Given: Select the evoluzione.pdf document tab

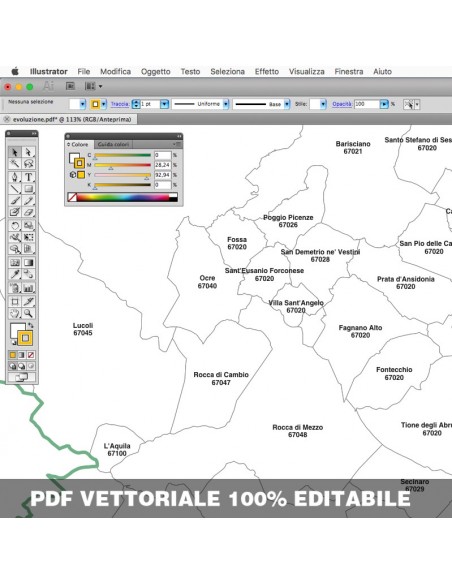Looking at the screenshot, I should [x=69, y=120].
